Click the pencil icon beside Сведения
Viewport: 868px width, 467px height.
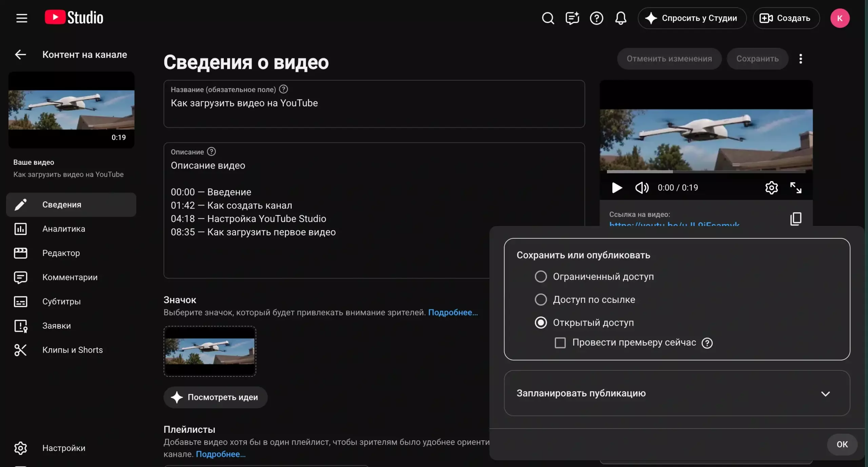[20, 205]
